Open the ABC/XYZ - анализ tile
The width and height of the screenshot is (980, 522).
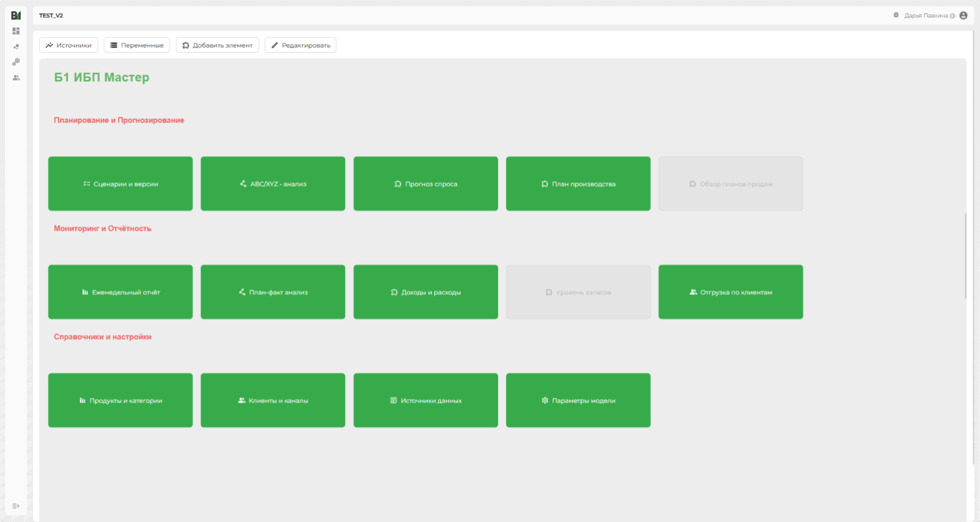pos(273,183)
